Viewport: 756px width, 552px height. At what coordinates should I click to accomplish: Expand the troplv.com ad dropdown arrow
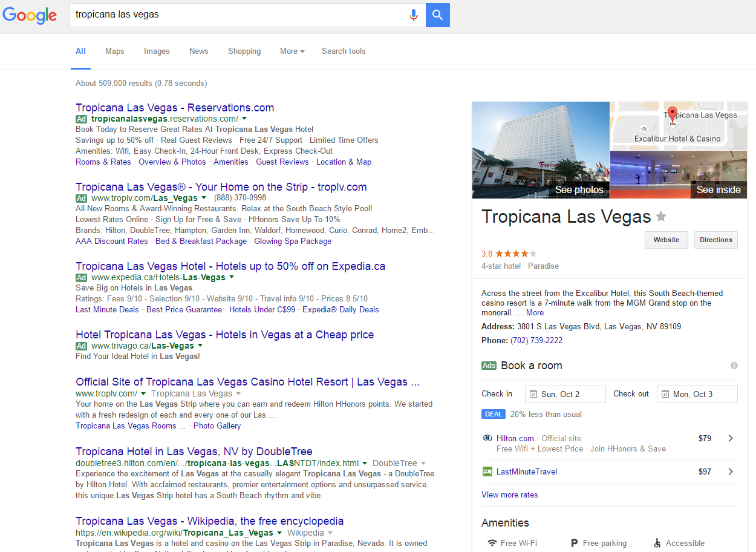pyautogui.click(x=204, y=198)
